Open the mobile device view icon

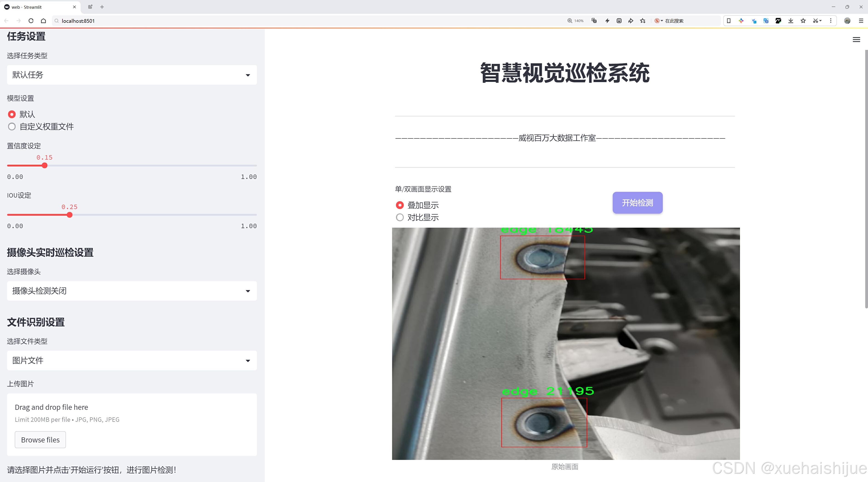point(729,21)
